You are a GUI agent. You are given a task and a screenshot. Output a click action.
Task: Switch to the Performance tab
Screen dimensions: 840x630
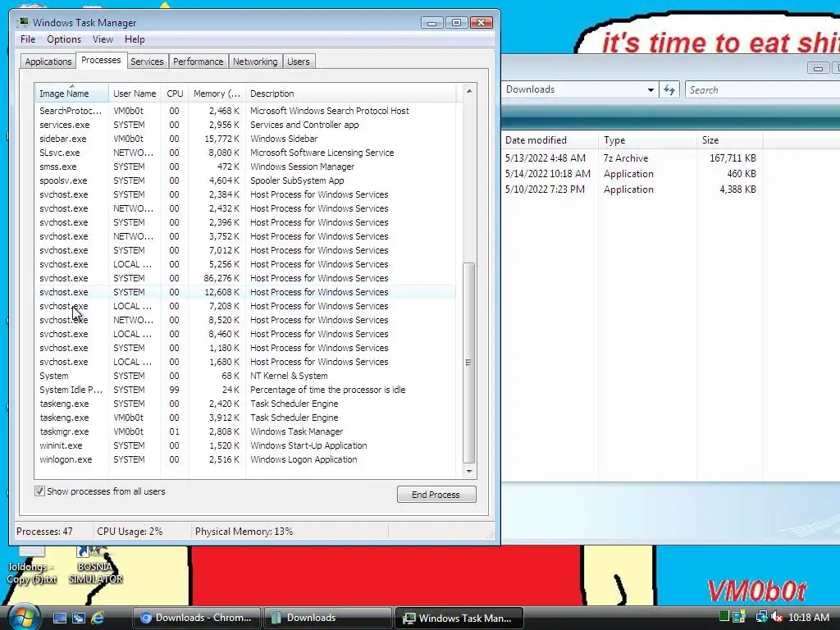click(x=198, y=62)
